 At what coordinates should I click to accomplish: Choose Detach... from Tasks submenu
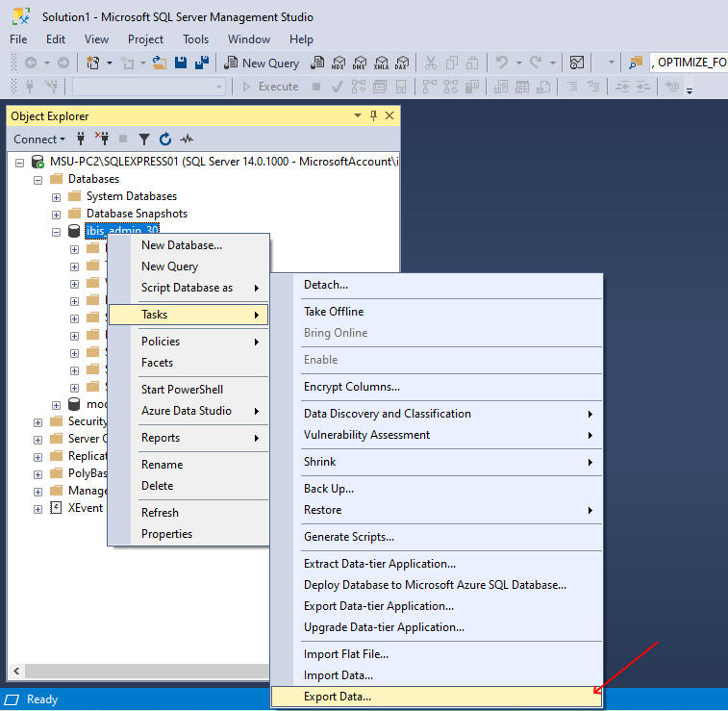[437, 285]
